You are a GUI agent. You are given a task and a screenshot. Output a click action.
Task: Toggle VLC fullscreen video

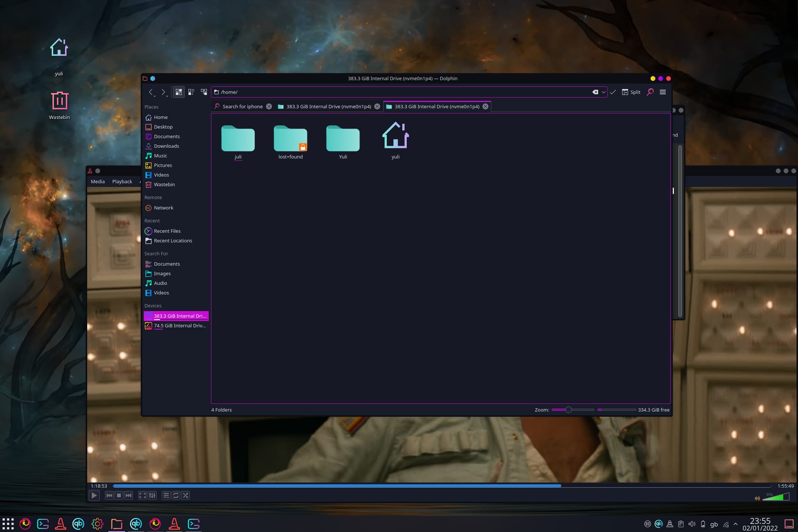pyautogui.click(x=142, y=495)
